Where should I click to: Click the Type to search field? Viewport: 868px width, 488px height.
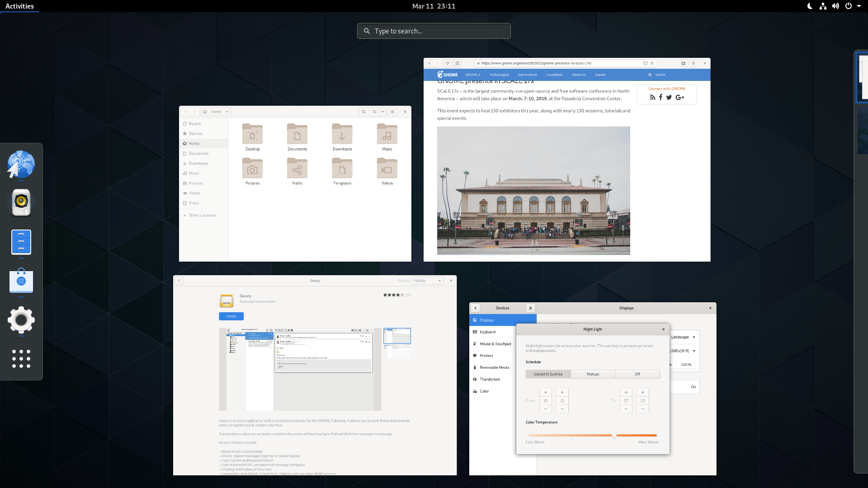coord(434,31)
